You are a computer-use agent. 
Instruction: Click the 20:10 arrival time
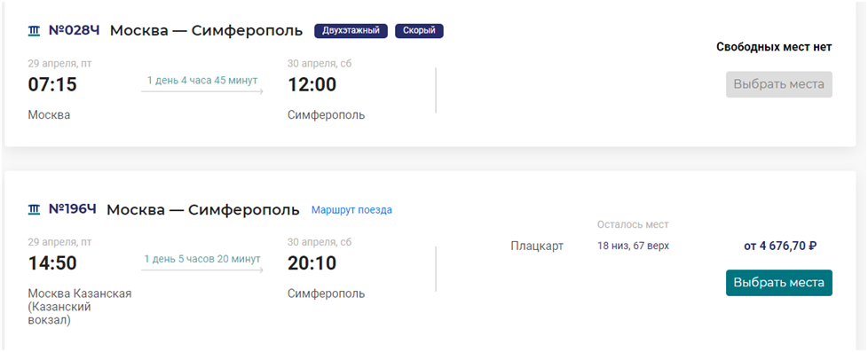(x=312, y=263)
